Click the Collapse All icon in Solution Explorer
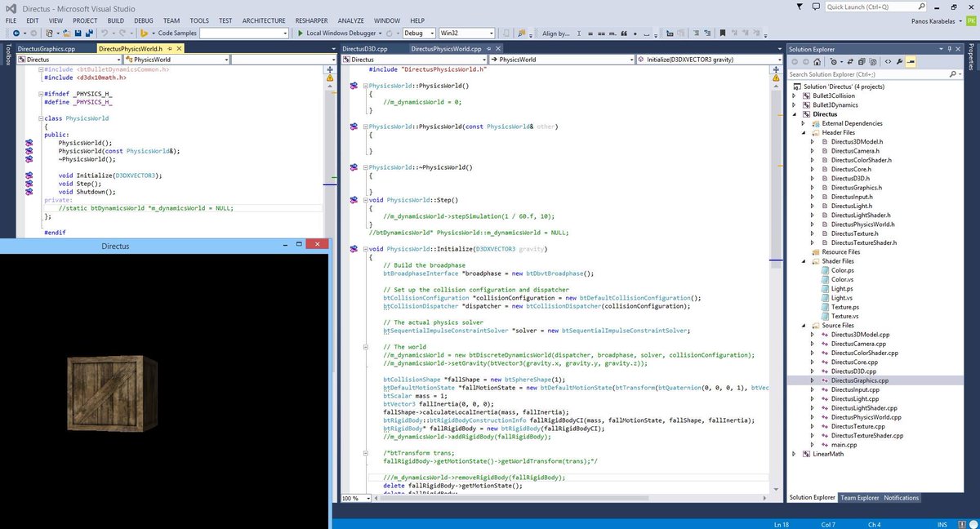Screen dimensions: 980x529 click(x=861, y=61)
